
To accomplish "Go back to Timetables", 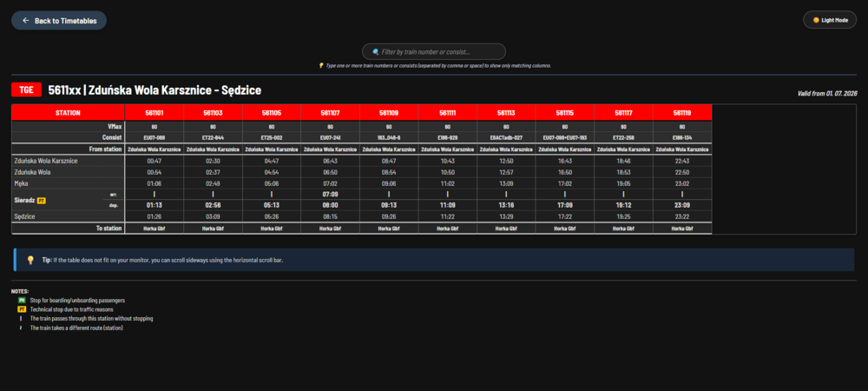I will (x=59, y=21).
